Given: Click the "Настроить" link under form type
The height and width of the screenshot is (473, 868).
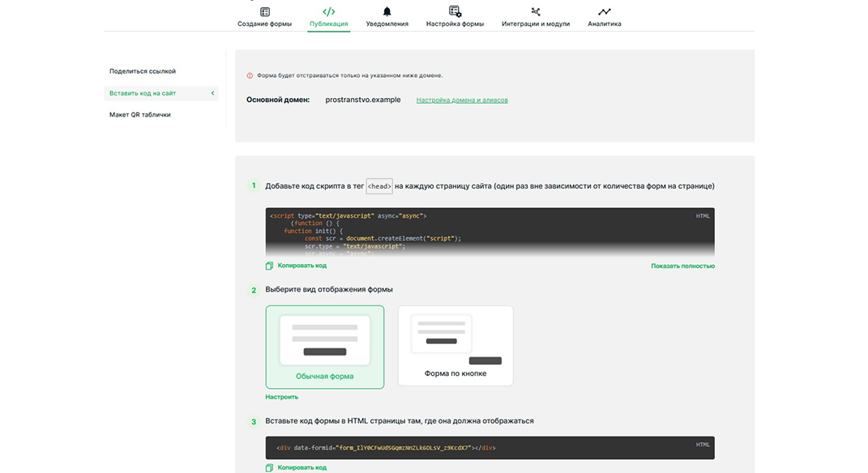Looking at the screenshot, I should tap(281, 397).
